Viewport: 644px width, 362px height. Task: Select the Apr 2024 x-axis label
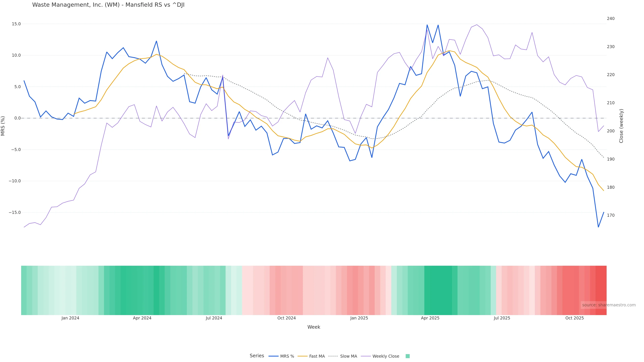(x=142, y=318)
